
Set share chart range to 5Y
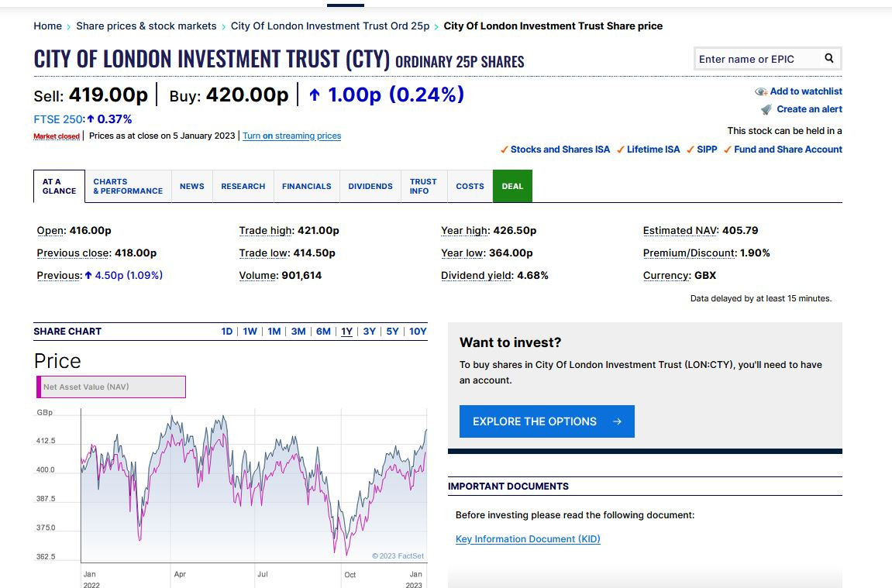392,332
